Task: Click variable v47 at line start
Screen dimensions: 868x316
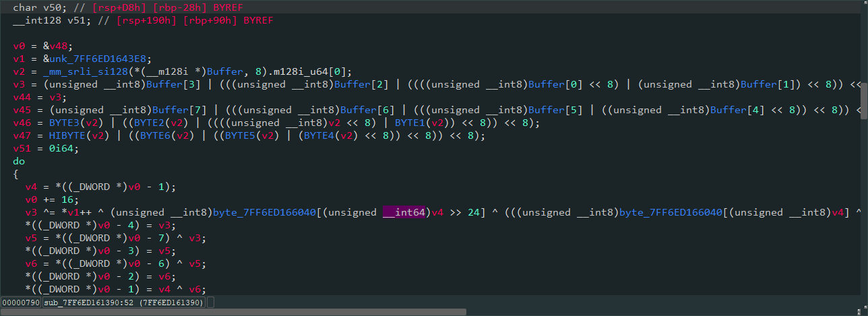Action: click(21, 135)
